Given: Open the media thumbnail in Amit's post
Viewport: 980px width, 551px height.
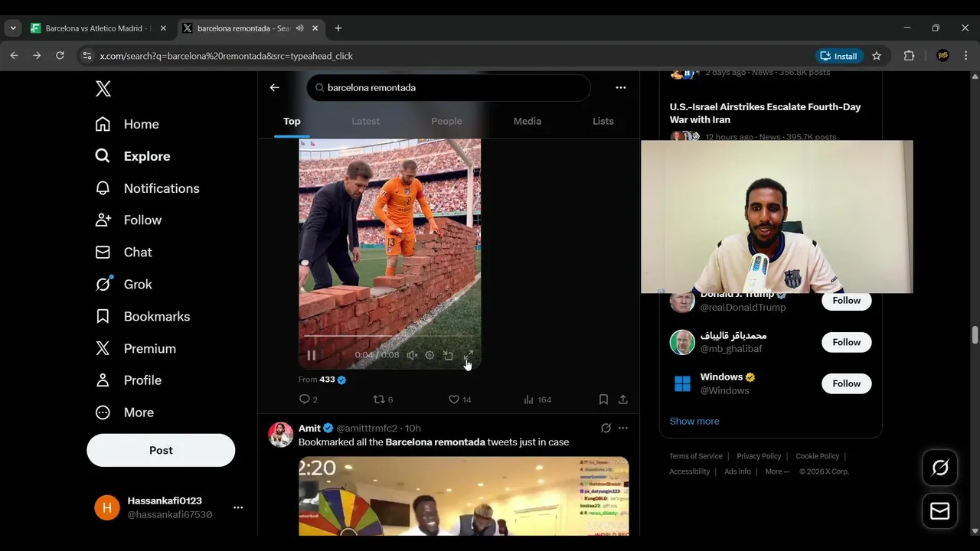Looking at the screenshot, I should point(464,496).
